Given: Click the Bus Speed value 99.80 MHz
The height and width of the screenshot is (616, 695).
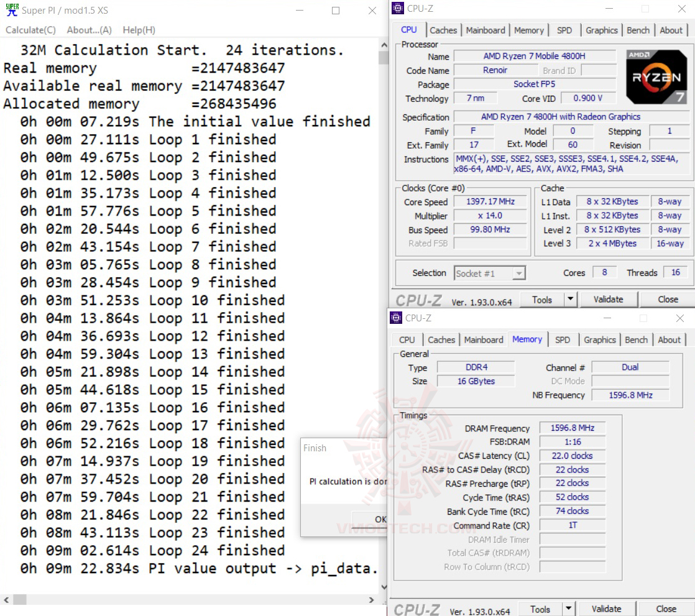Looking at the screenshot, I should click(x=490, y=229).
